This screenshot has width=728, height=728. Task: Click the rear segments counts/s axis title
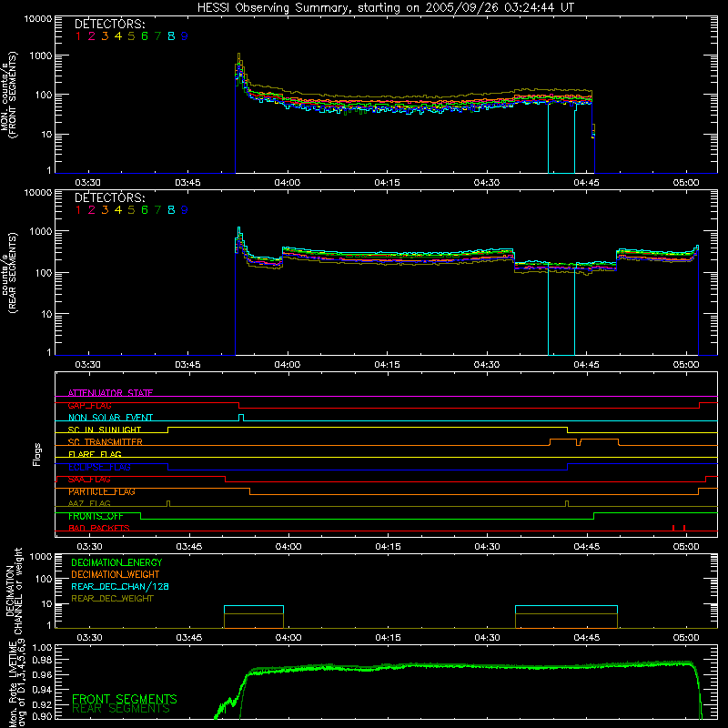[8, 273]
